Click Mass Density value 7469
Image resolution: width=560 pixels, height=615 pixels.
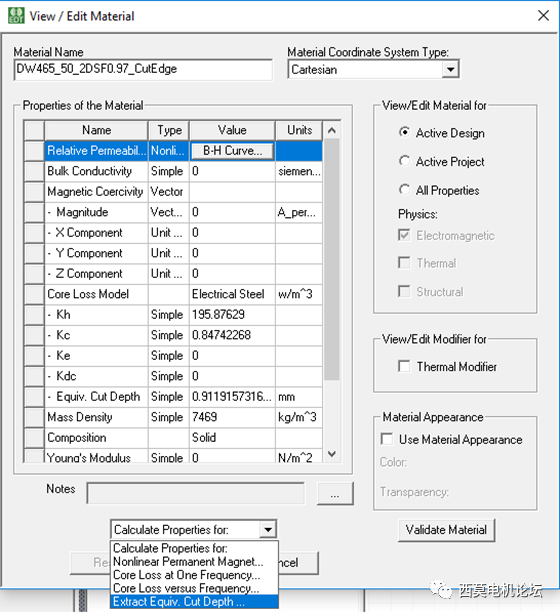[232, 417]
